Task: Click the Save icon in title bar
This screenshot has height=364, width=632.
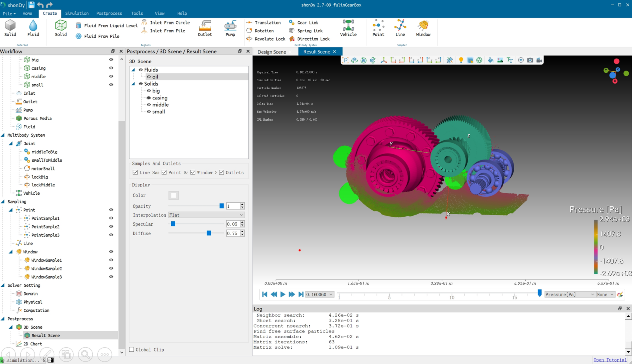Action: pos(31,5)
